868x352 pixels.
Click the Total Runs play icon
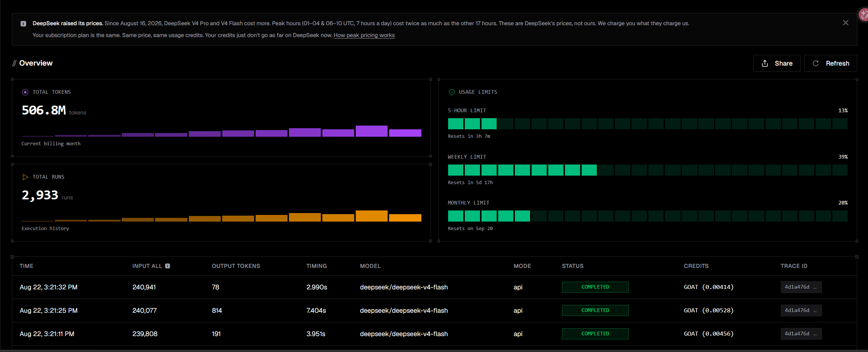click(25, 177)
